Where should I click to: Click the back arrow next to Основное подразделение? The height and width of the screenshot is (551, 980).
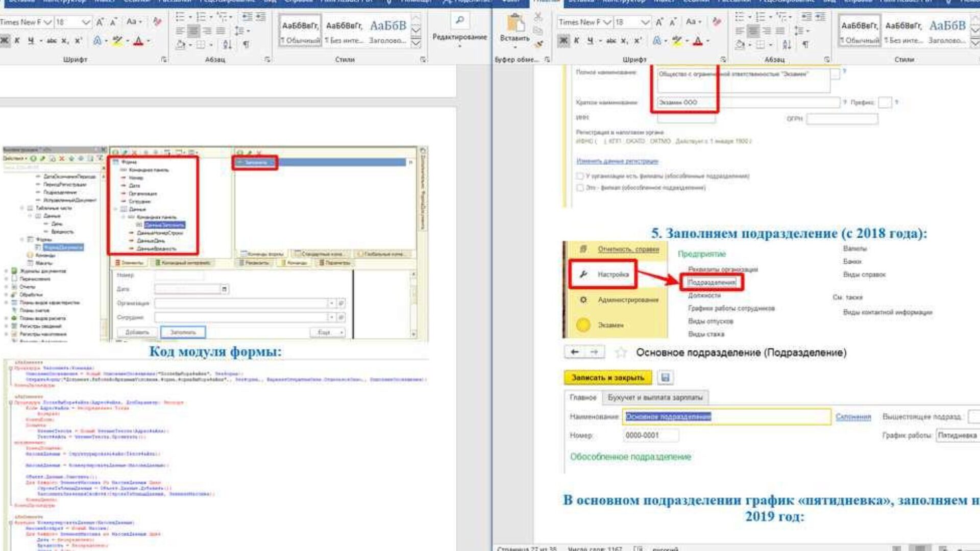pyautogui.click(x=575, y=352)
